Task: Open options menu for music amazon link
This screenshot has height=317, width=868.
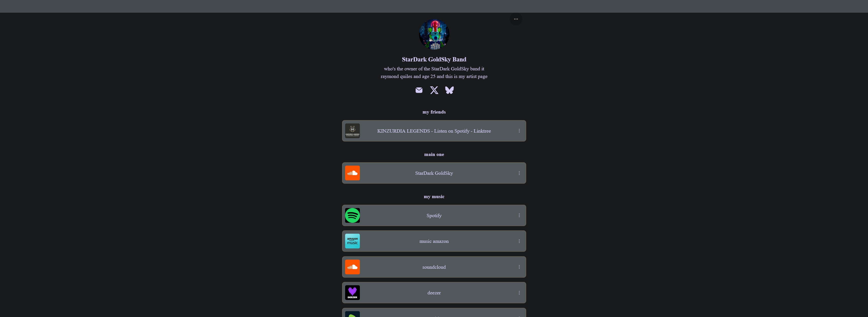Action: (x=519, y=241)
